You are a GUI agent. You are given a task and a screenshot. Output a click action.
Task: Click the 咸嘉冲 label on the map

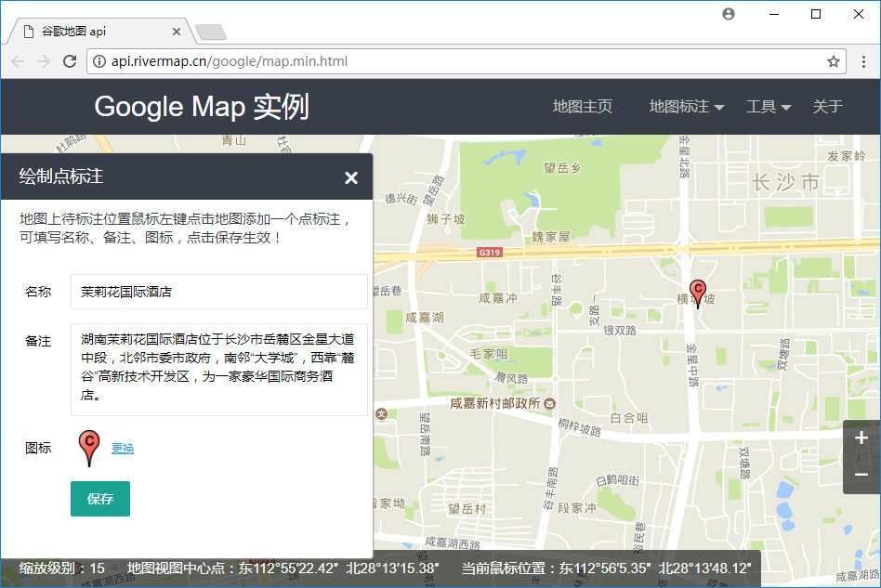pyautogui.click(x=498, y=297)
